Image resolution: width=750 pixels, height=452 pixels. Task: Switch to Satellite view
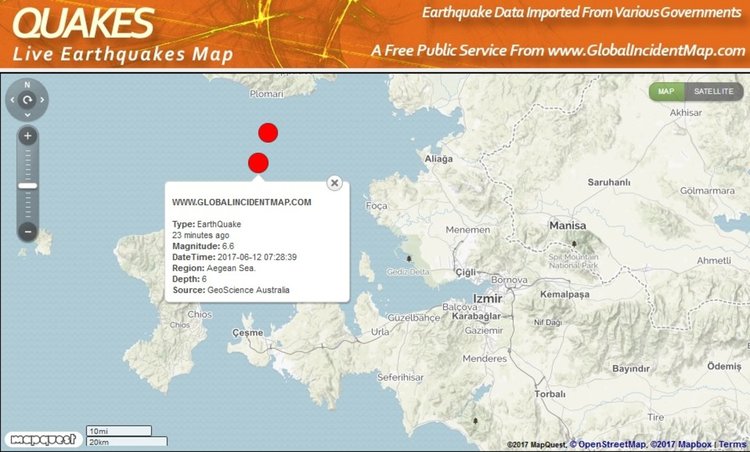(714, 91)
